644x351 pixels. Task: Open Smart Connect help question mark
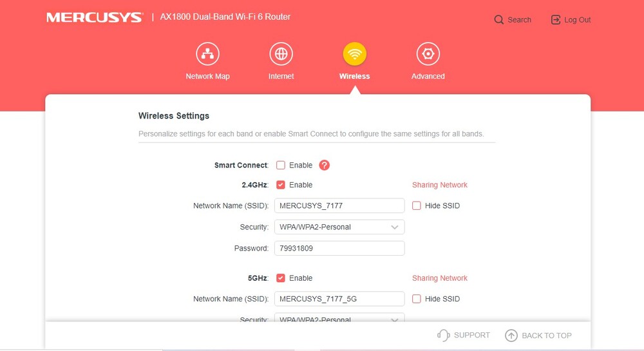point(324,165)
